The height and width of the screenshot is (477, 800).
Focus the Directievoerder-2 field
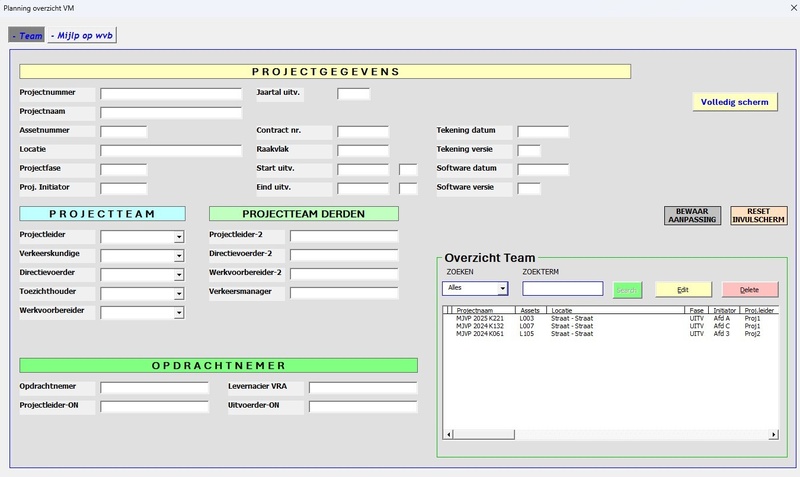[x=344, y=255]
